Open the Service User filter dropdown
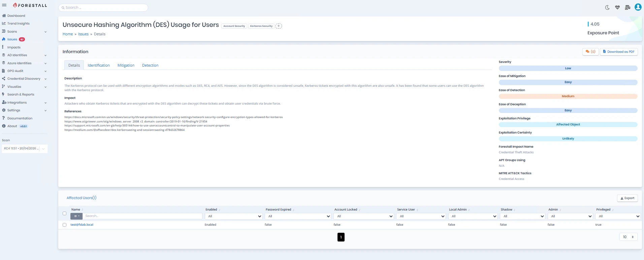Viewport: 644px width, 260px height. click(x=421, y=216)
